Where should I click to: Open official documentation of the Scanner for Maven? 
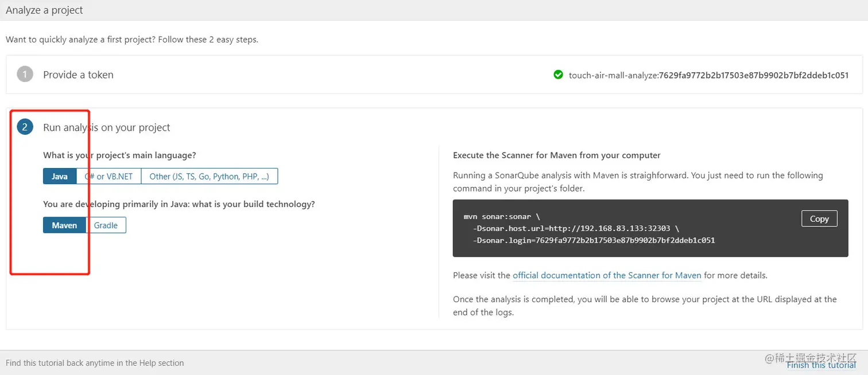click(607, 275)
